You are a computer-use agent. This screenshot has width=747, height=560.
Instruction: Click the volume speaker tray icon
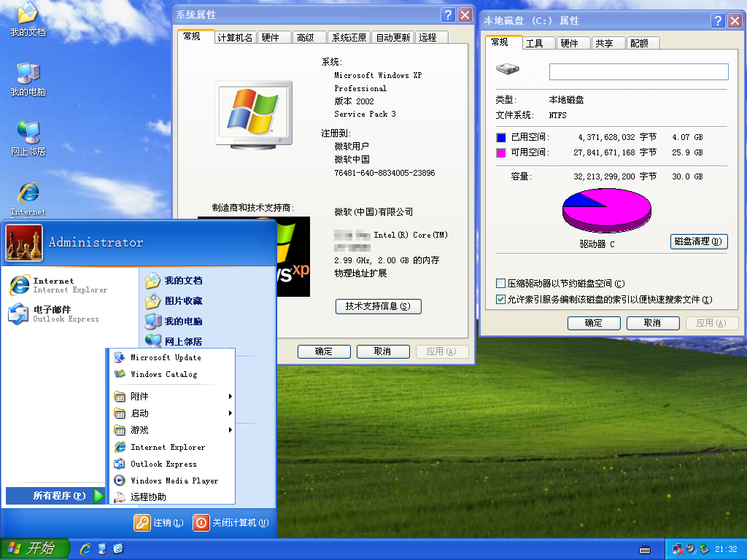pos(692,550)
